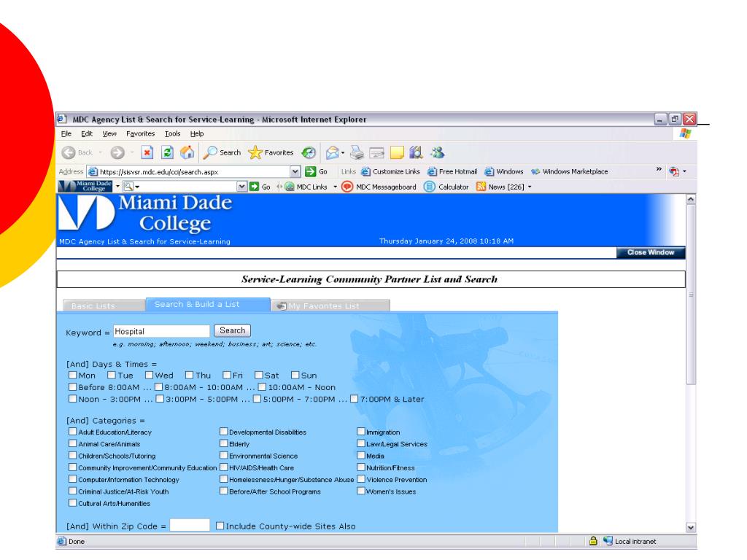Screen dimensions: 747x560
Task: Click the MDC toolbar green Go arrow
Action: pos(255,187)
